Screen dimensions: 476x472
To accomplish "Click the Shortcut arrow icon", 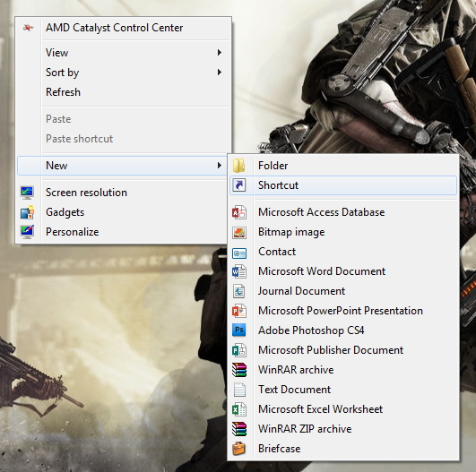I will point(239,185).
